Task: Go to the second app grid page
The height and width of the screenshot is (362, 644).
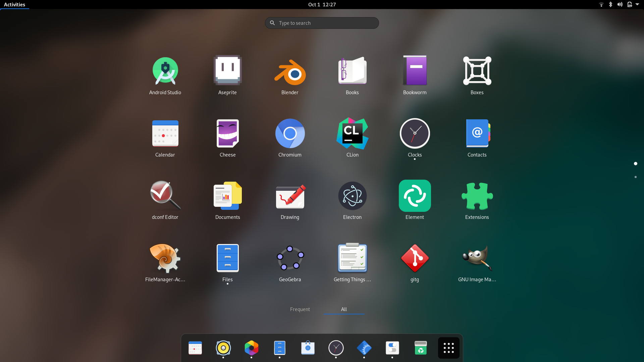Action: 635,177
